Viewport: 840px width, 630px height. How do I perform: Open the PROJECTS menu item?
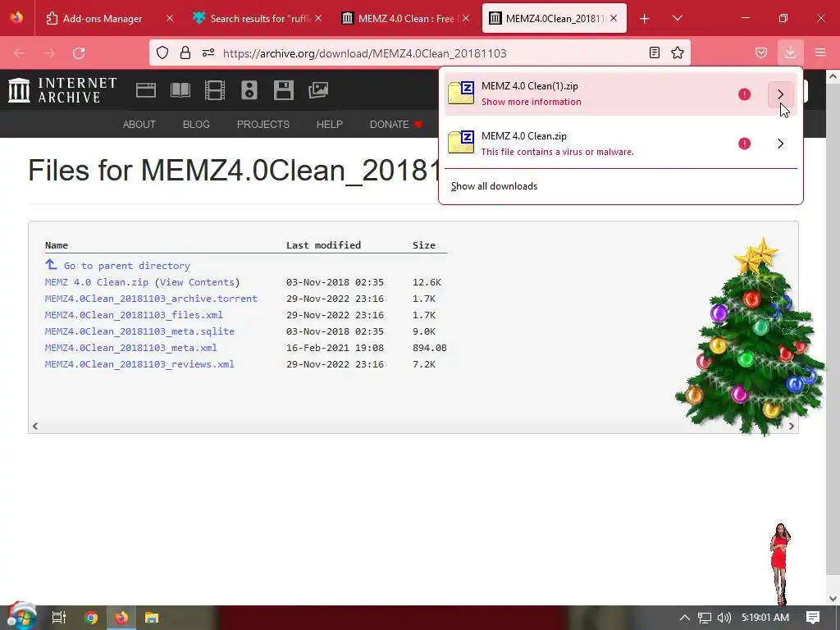(x=263, y=125)
